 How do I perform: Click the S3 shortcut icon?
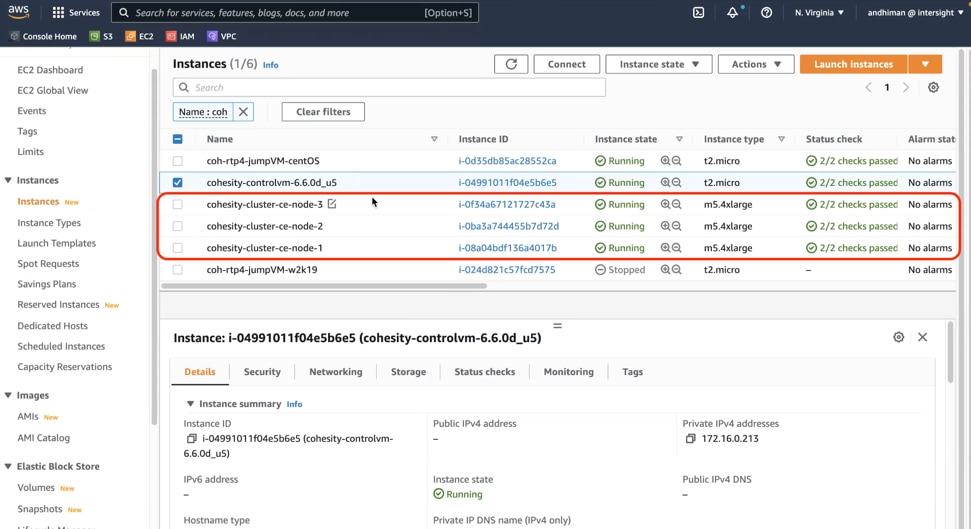[x=94, y=37]
